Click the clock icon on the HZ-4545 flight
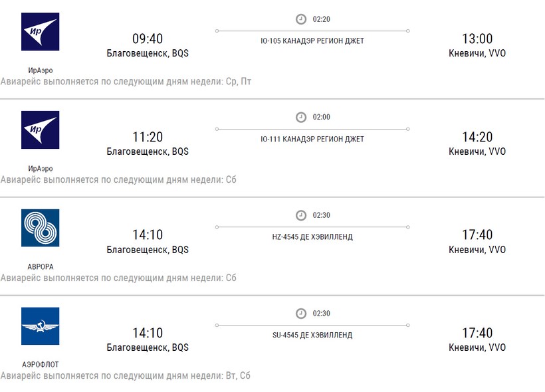545x392 pixels. (301, 215)
